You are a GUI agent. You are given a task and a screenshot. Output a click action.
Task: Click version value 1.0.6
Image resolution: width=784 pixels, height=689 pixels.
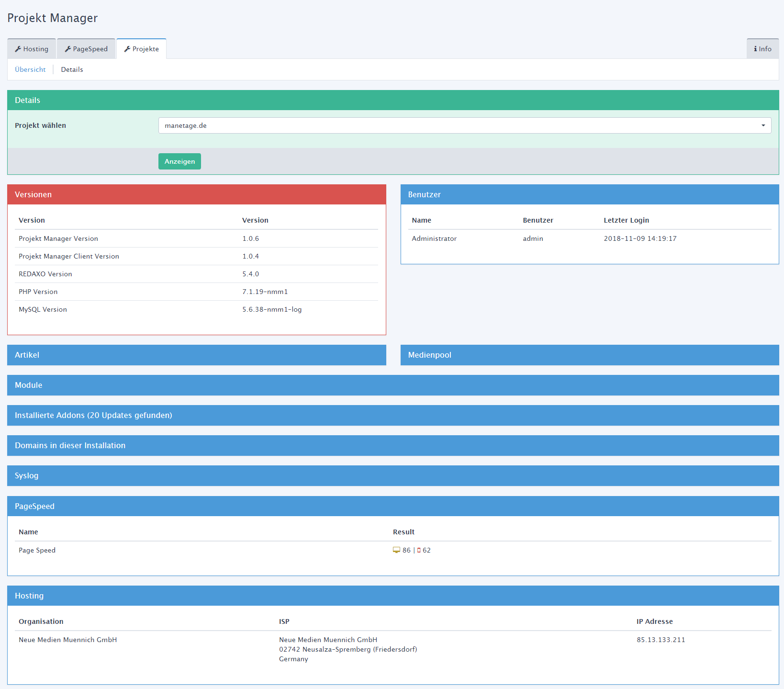coord(250,238)
